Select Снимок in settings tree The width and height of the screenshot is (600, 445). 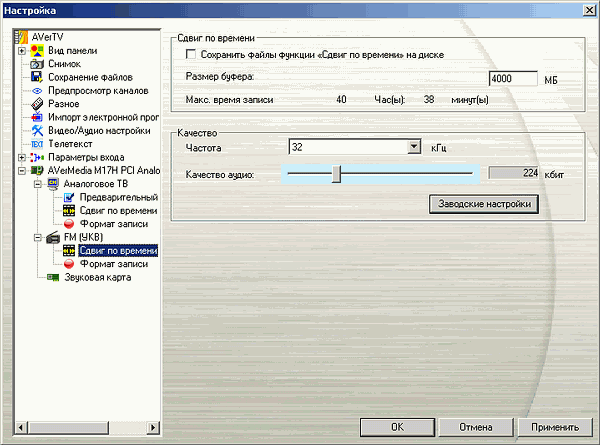tap(64, 64)
